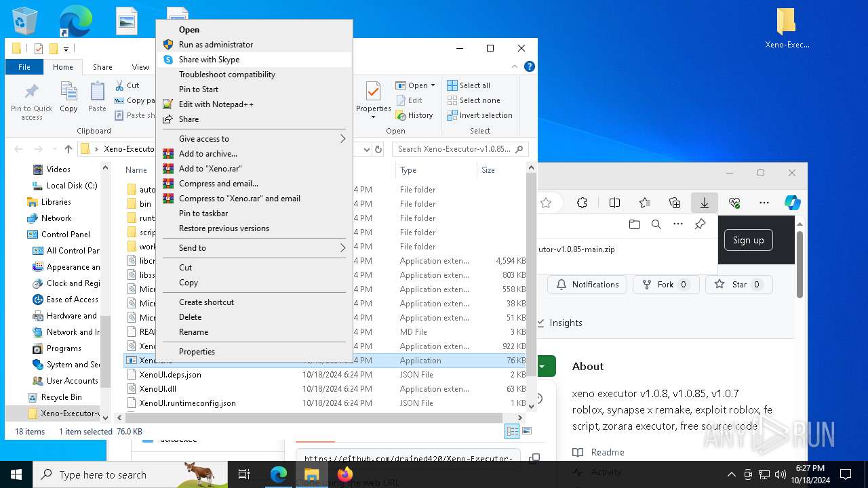The height and width of the screenshot is (488, 868).
Task: Click the ribbon Cut scissors icon
Action: pyautogui.click(x=119, y=85)
